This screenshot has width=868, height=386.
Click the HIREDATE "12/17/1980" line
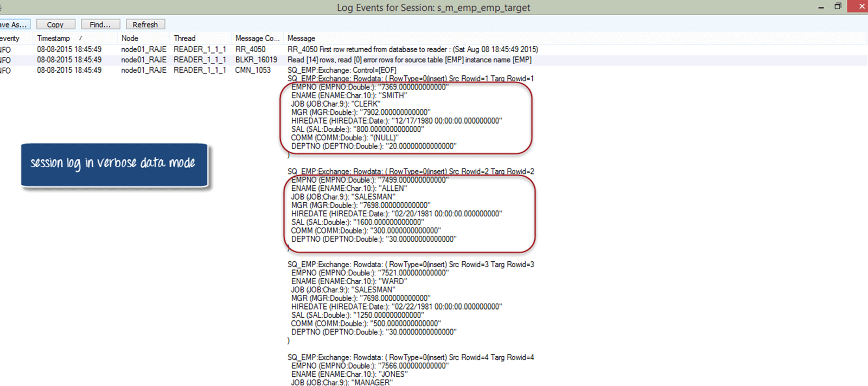[x=397, y=121]
